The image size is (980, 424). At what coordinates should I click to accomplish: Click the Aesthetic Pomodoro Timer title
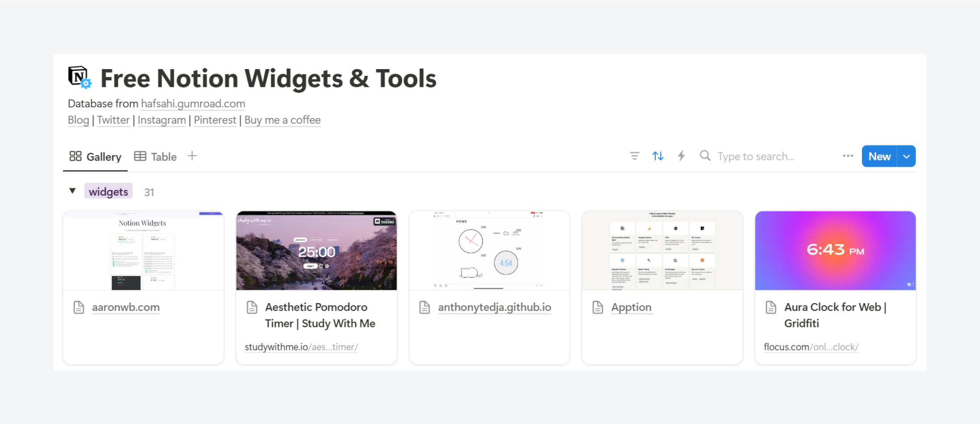[320, 315]
